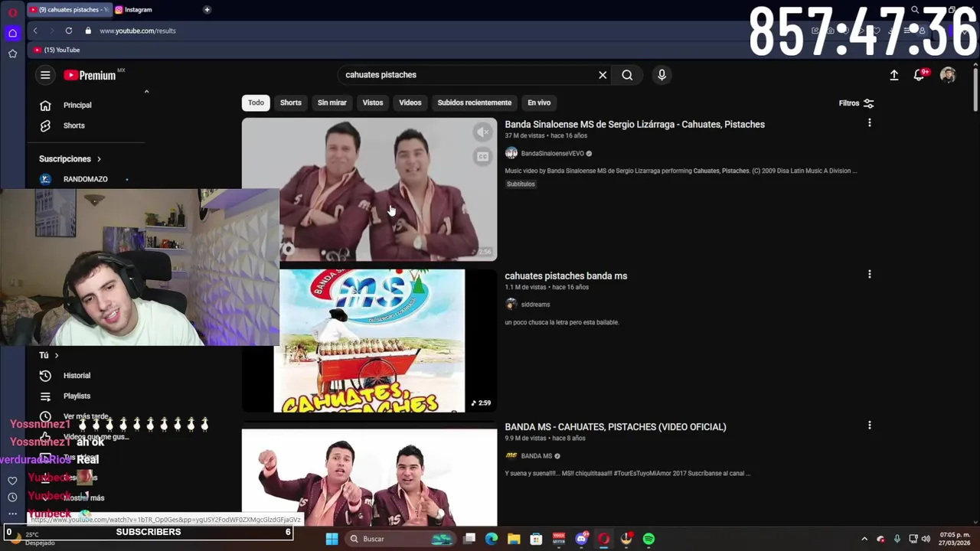This screenshot has height=551, width=980.
Task: Open the siddreams channel
Action: pyautogui.click(x=535, y=305)
